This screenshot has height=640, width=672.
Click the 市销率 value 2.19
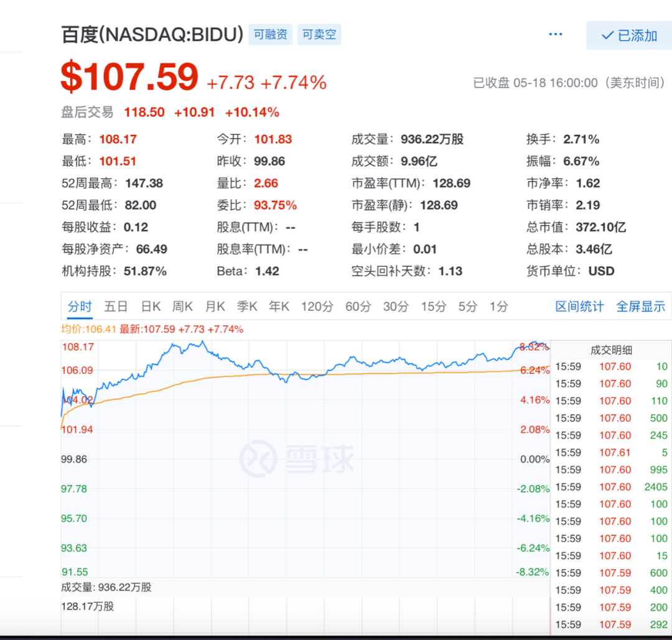[x=588, y=205]
